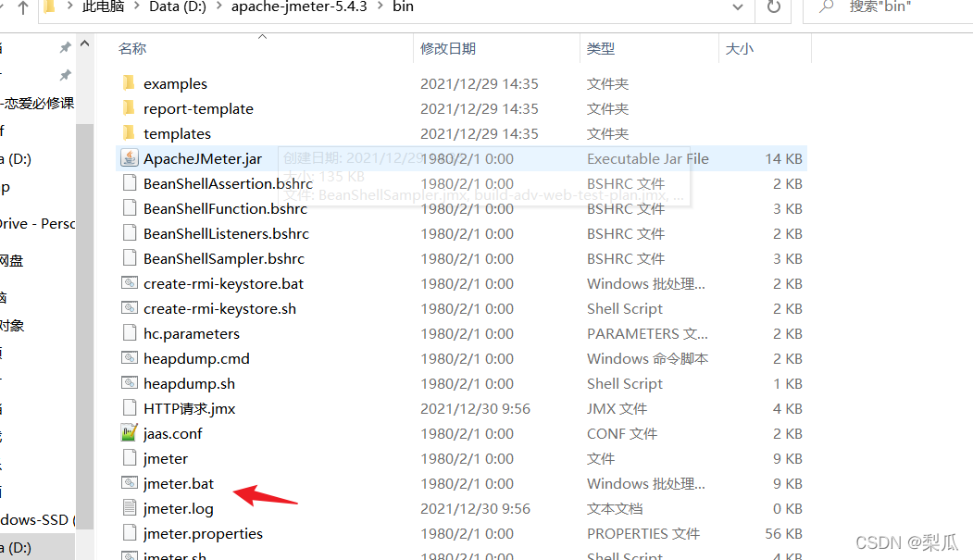973x560 pixels.
Task: Click BeanShellAssertion.bshrc file icon
Action: 129,183
